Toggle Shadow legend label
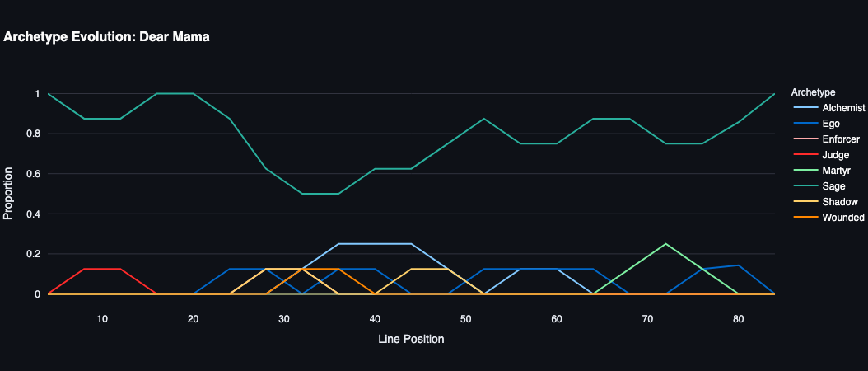Image resolution: width=868 pixels, height=371 pixels. coord(840,202)
